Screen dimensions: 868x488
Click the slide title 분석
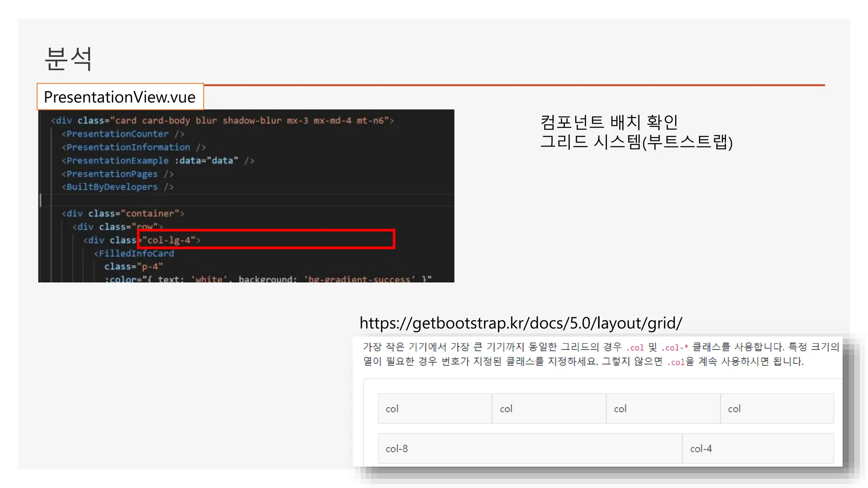pos(68,58)
